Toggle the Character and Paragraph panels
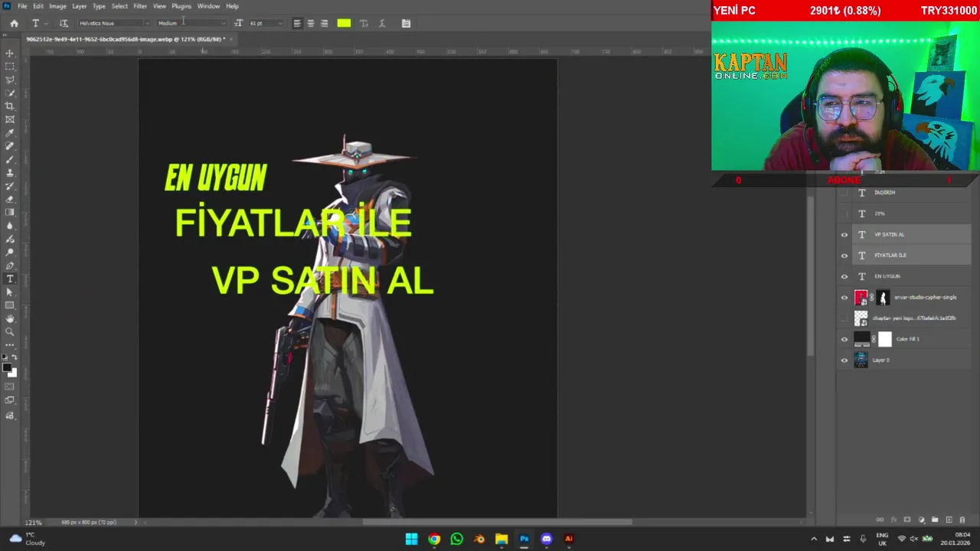Image resolution: width=980 pixels, height=551 pixels. pos(406,23)
